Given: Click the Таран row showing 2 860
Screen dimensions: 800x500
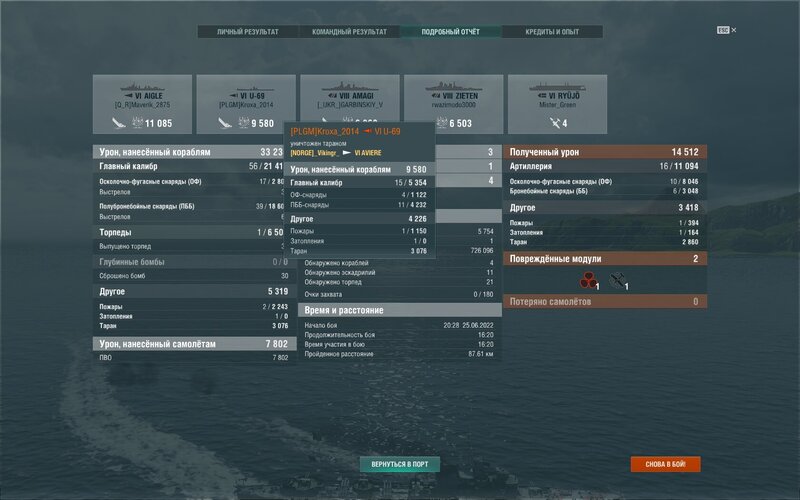Looking at the screenshot, I should click(x=605, y=242).
